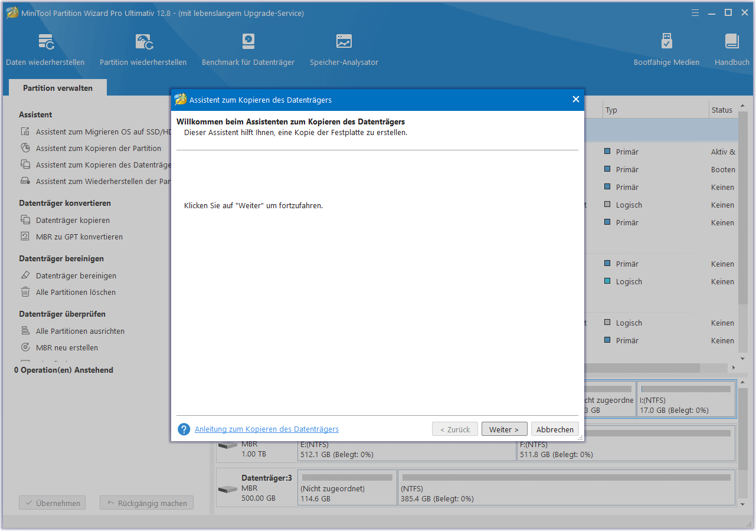This screenshot has height=532, width=756.
Task: Select Alle Partitionen löschen entry
Action: (x=76, y=293)
